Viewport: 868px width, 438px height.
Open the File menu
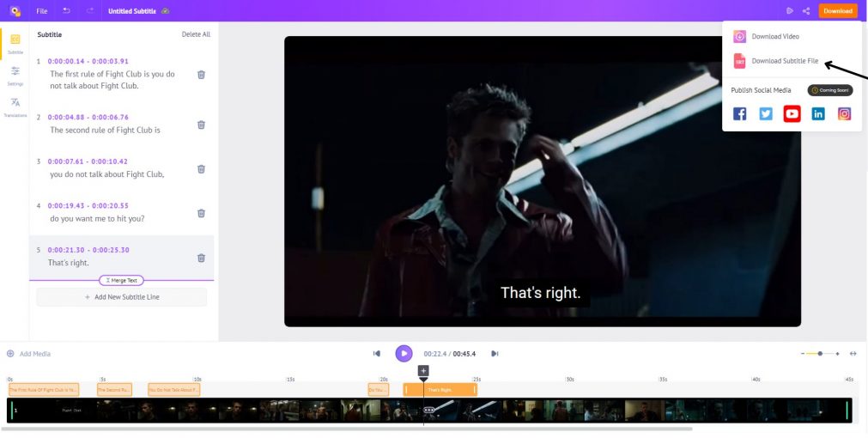click(42, 11)
